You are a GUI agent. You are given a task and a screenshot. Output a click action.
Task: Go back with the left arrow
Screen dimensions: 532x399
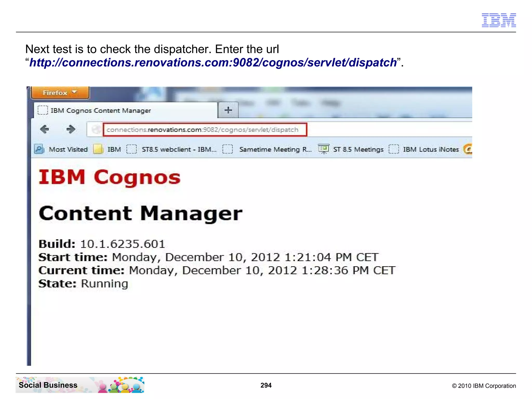pyautogui.click(x=45, y=129)
